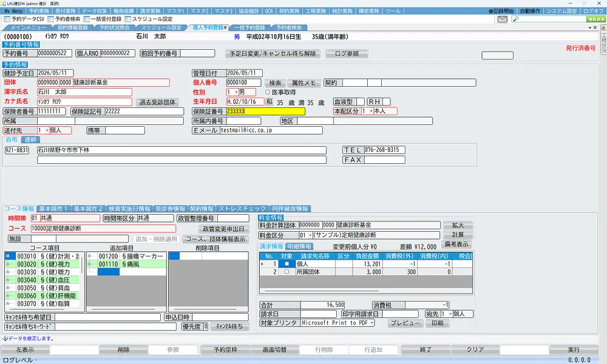This screenshot has height=364, width=607.
Task: Click the 予定日変更/キャンセル待ち解除 button
Action: click(x=273, y=53)
